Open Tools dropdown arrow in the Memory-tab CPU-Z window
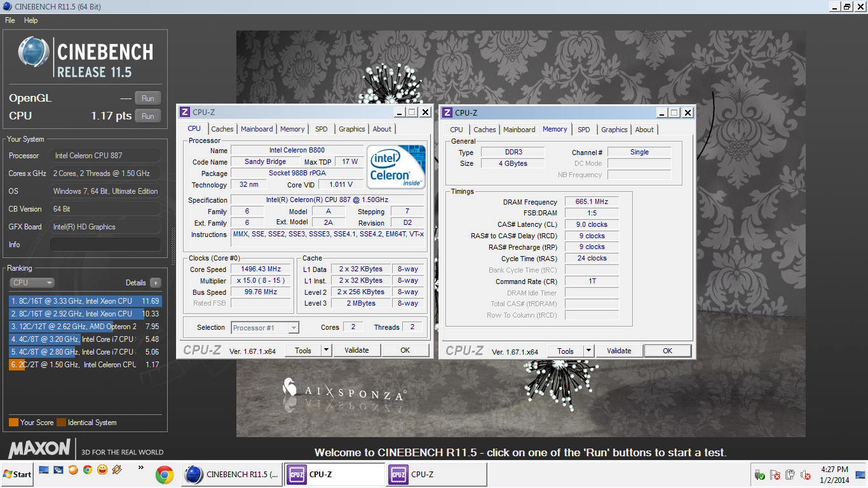The height and width of the screenshot is (488, 868). pos(588,351)
